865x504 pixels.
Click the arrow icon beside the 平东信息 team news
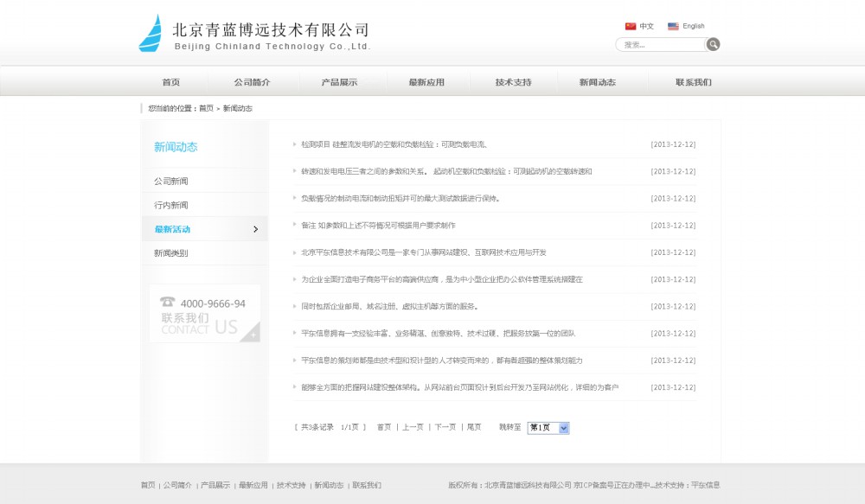(x=292, y=334)
